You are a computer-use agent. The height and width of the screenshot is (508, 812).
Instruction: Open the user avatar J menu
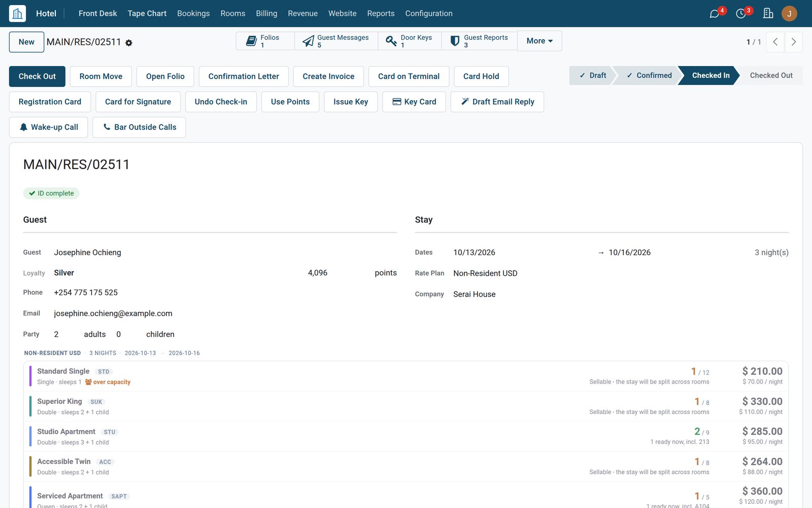789,14
